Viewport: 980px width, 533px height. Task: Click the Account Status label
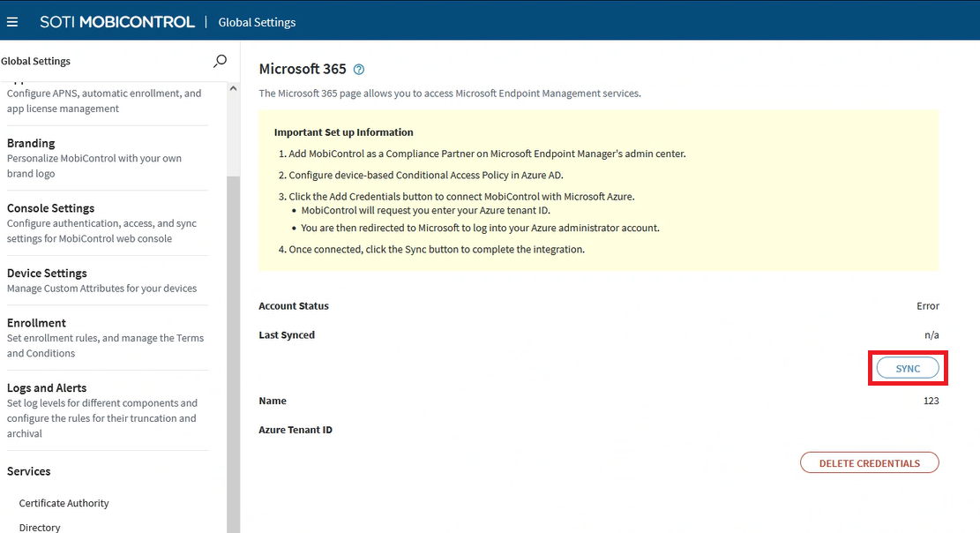pos(294,306)
